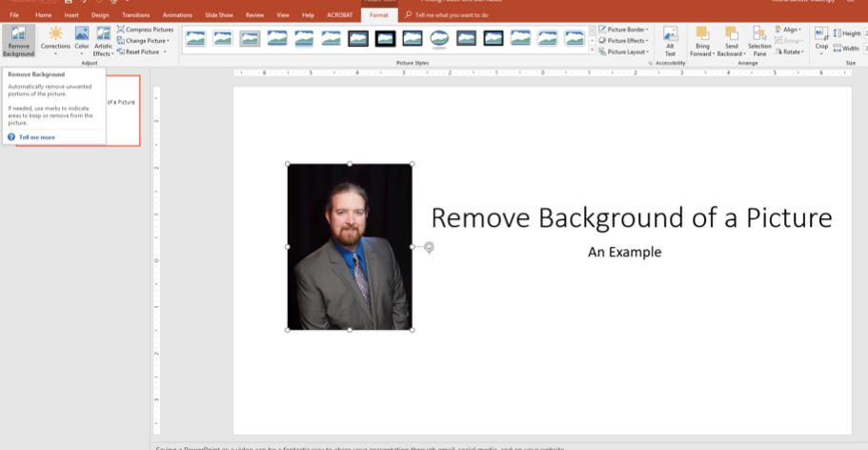
Task: Switch to the Insert tab
Action: [71, 15]
